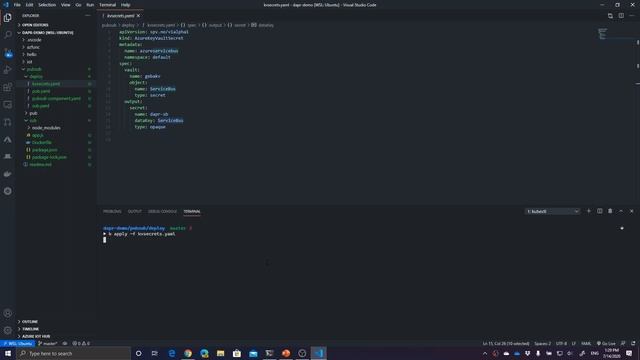This screenshot has width=640, height=360.
Task: Expand the .vscode folder
Action: pyautogui.click(x=34, y=40)
